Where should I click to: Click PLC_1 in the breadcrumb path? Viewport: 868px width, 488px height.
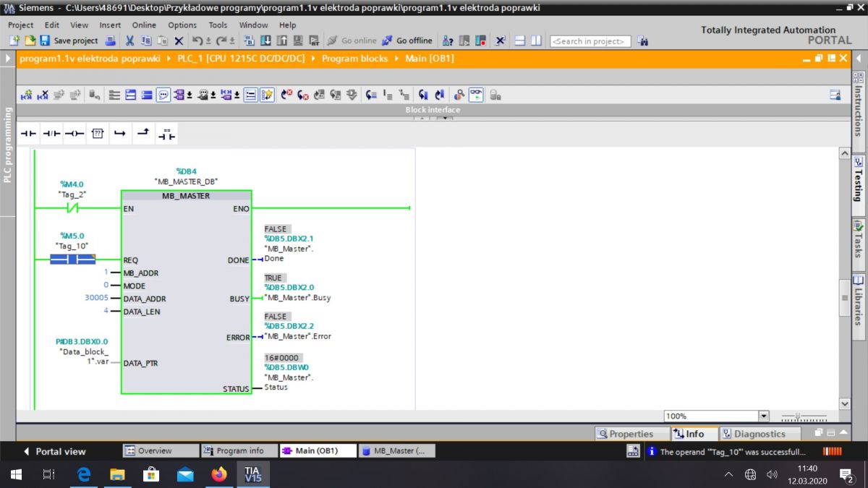242,59
